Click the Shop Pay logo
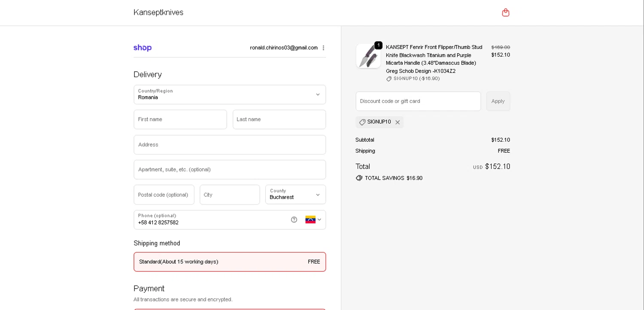The height and width of the screenshot is (310, 644). point(143,48)
